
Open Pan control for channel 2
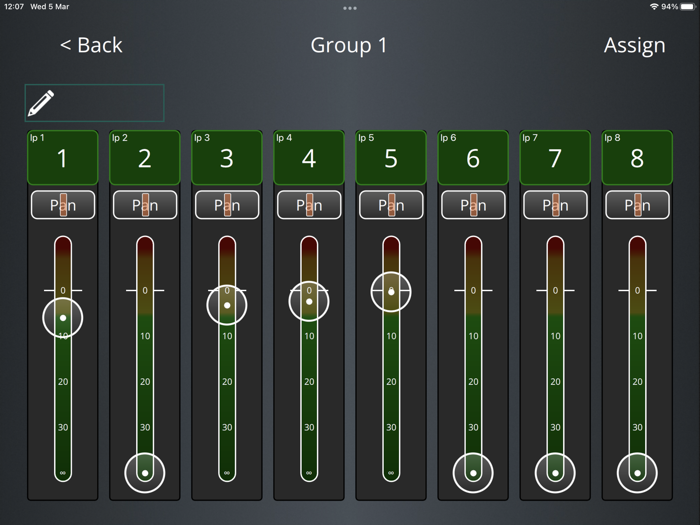[145, 205]
